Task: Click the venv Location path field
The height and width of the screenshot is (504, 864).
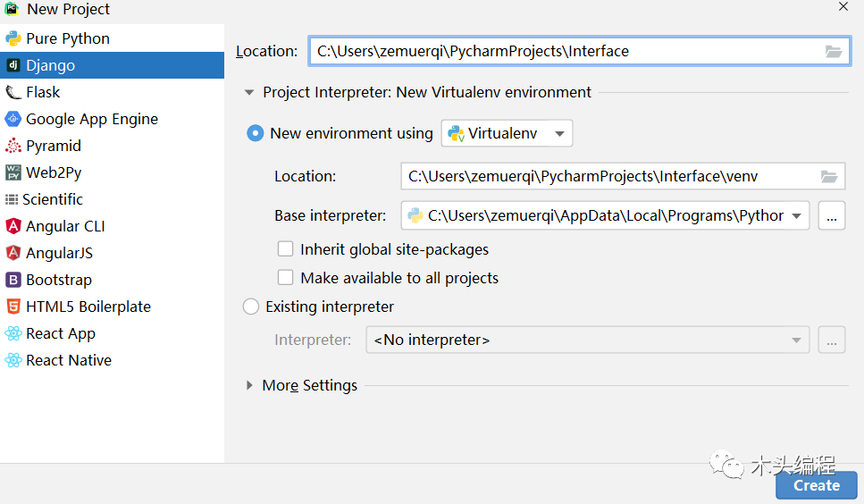Action: 623,176
